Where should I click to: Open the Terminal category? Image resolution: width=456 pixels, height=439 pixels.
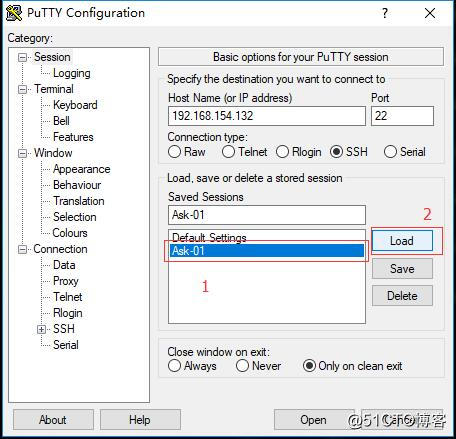click(54, 89)
